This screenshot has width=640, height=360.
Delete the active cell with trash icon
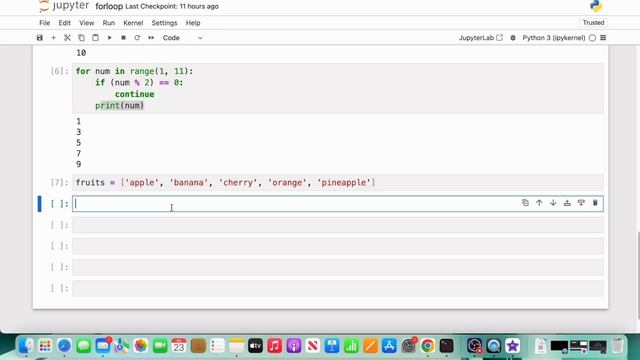coord(595,203)
